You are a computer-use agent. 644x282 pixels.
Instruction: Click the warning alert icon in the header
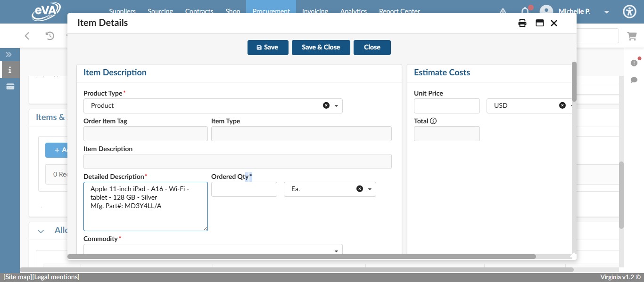pyautogui.click(x=503, y=12)
